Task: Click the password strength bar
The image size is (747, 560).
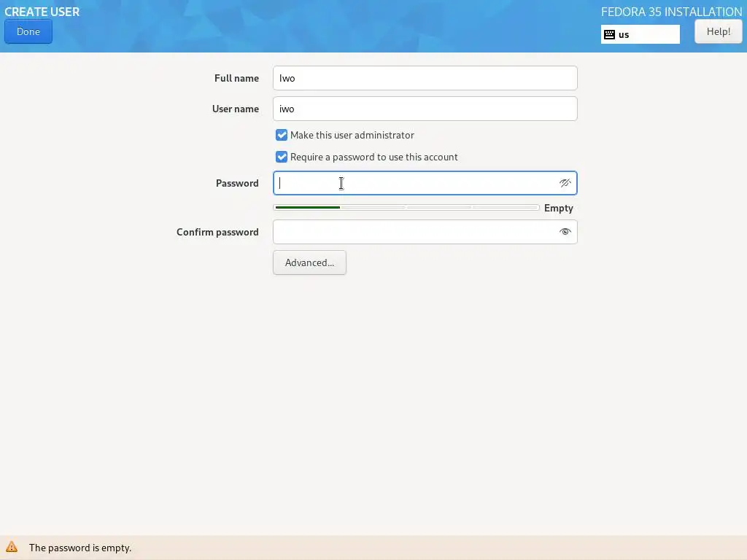Action: [406, 208]
